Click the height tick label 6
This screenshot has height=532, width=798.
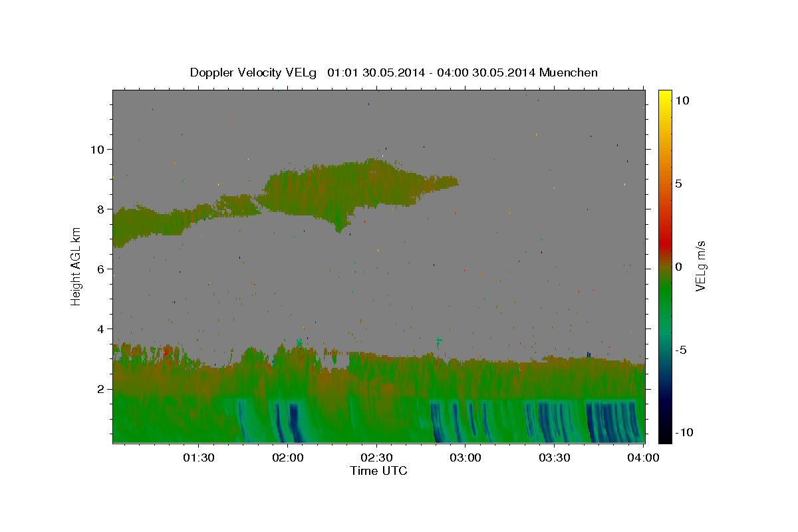100,269
